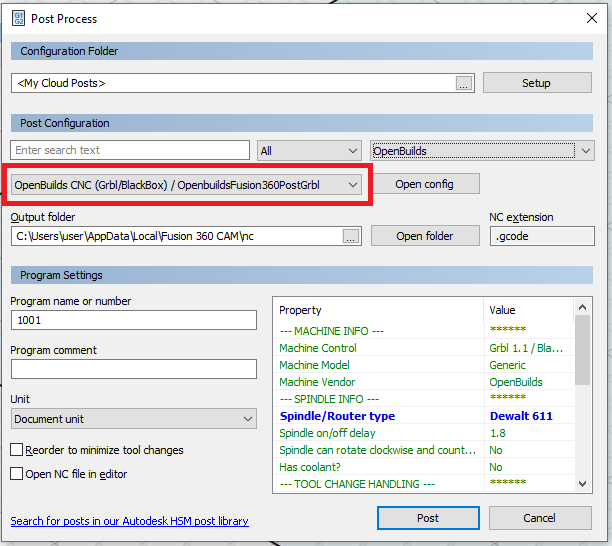Click the MACHINE INFO section row
Viewport: 612px width, 546px height.
[x=423, y=331]
